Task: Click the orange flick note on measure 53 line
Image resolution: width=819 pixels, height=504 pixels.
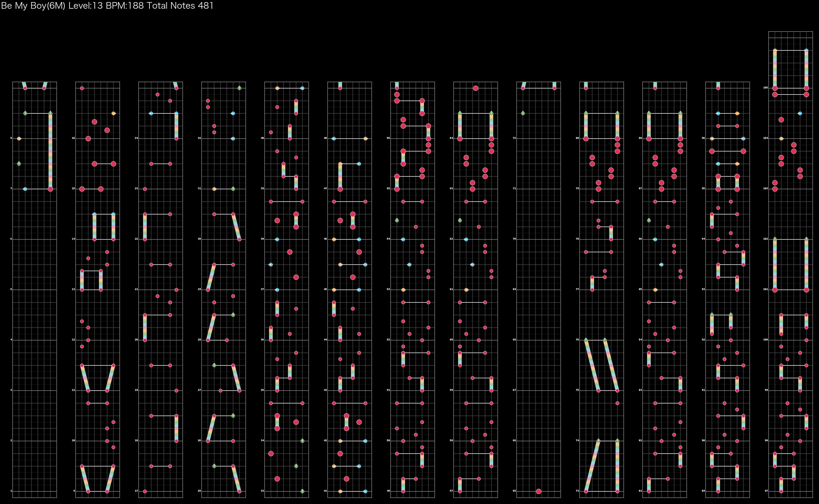Action: click(x=403, y=290)
